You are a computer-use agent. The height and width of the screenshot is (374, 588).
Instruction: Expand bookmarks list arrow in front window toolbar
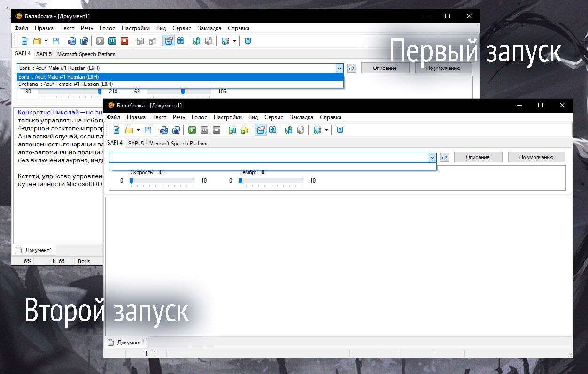tap(326, 130)
